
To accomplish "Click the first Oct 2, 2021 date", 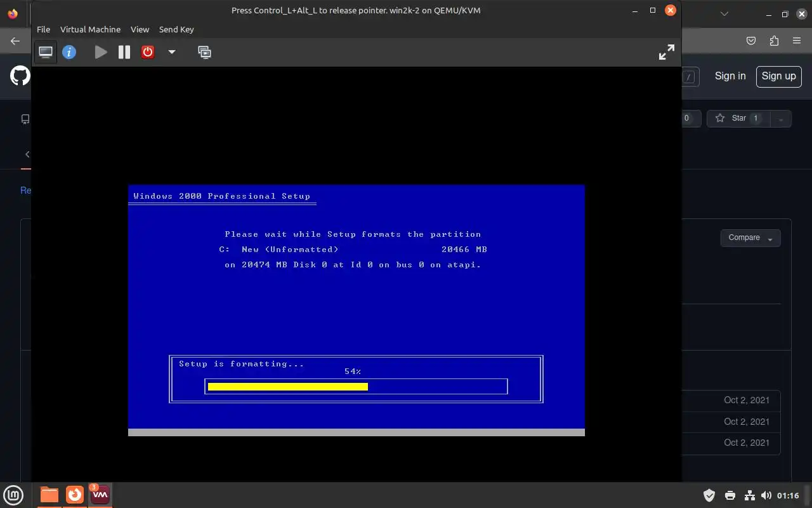I will pos(747,400).
